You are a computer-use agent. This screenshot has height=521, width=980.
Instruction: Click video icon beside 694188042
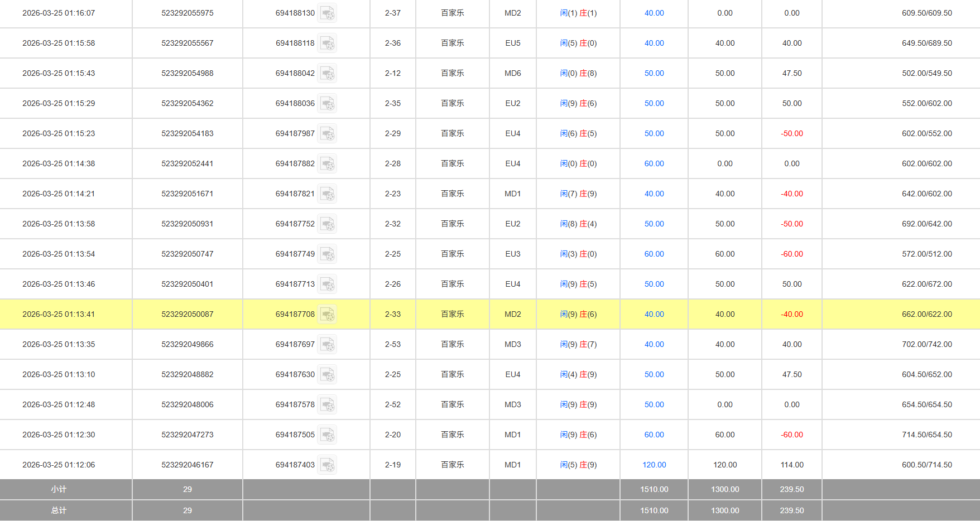point(327,73)
